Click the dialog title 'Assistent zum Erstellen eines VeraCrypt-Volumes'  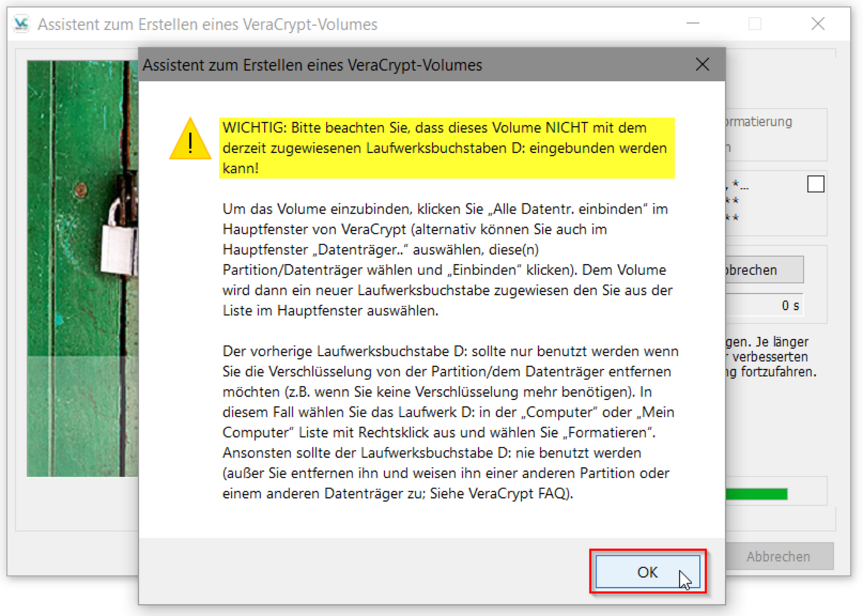(312, 65)
